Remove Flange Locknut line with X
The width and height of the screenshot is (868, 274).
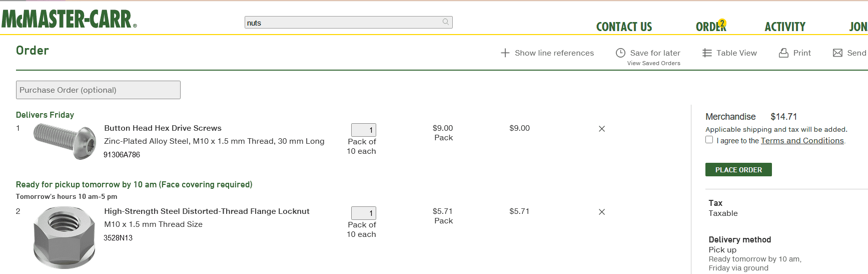point(602,212)
